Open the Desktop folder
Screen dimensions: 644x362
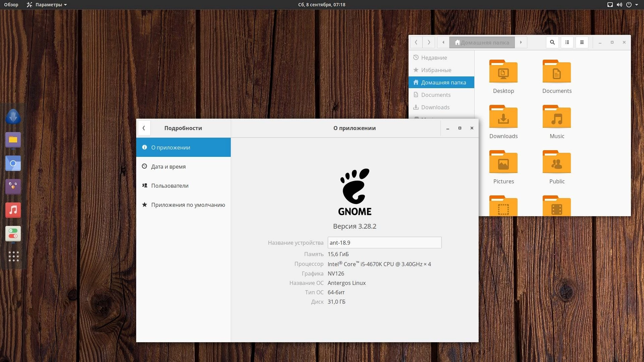pos(503,76)
